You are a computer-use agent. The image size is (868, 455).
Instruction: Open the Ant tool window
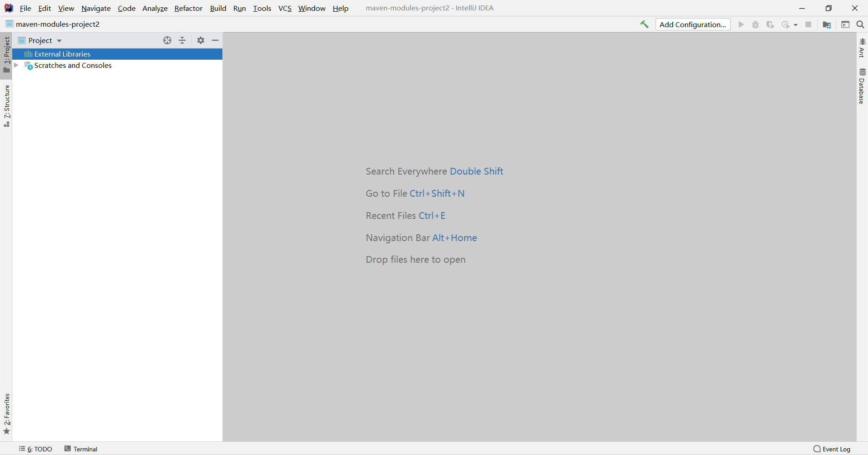862,47
